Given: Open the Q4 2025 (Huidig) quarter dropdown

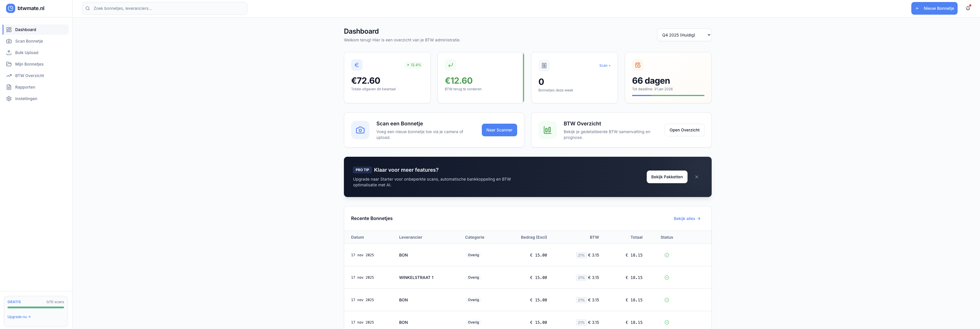Looking at the screenshot, I should 684,35.
